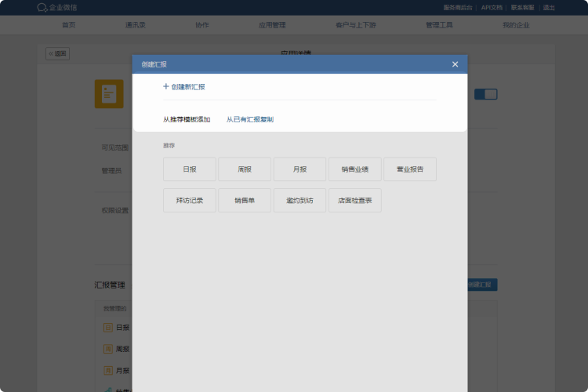The height and width of the screenshot is (392, 588).
Task: Click the 月报 icon in 汇报管理 list
Action: [108, 371]
